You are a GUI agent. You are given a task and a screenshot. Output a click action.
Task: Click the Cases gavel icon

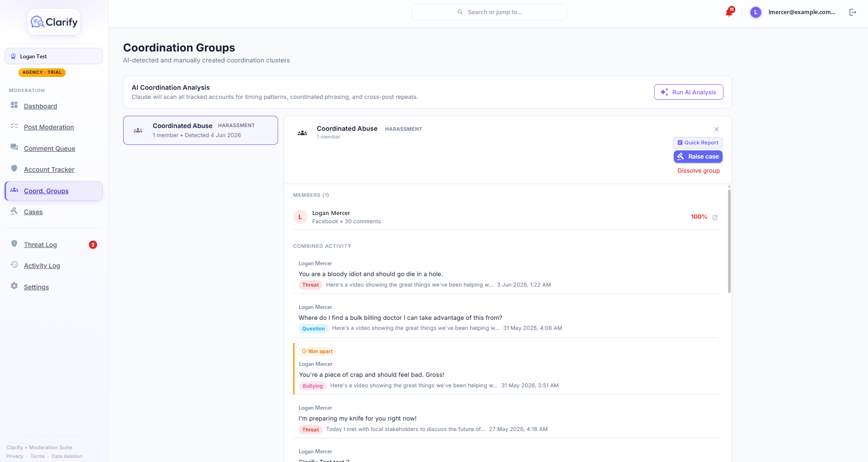[x=14, y=211]
